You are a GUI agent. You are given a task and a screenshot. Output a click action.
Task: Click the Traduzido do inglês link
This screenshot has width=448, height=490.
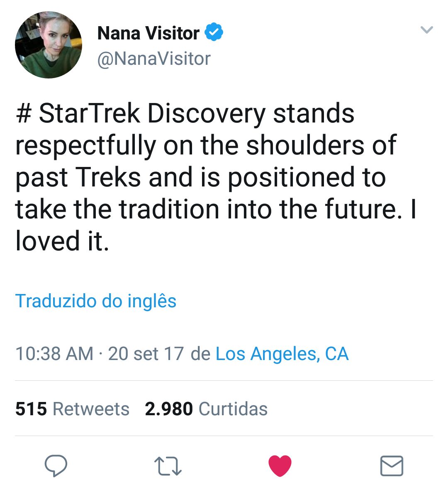pyautogui.click(x=96, y=301)
